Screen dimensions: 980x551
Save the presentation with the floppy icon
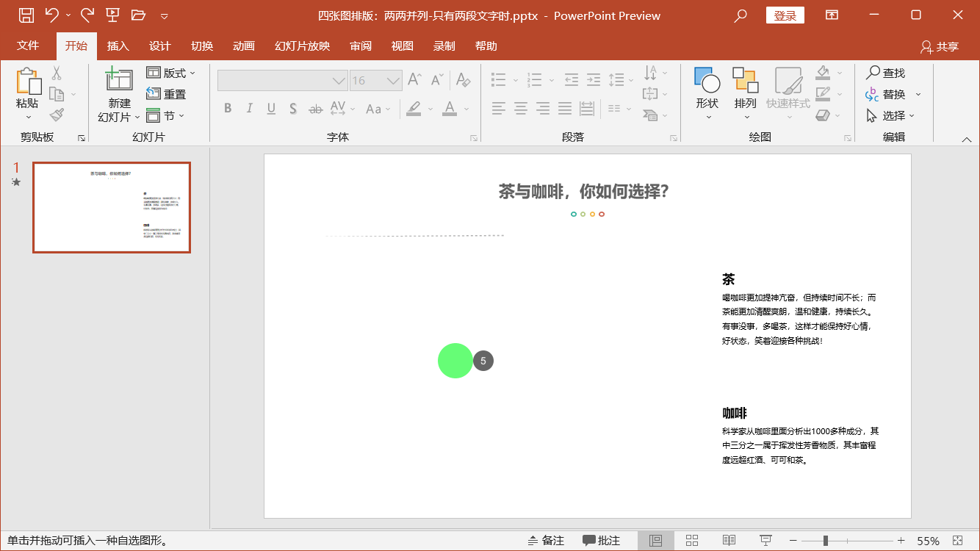coord(26,15)
